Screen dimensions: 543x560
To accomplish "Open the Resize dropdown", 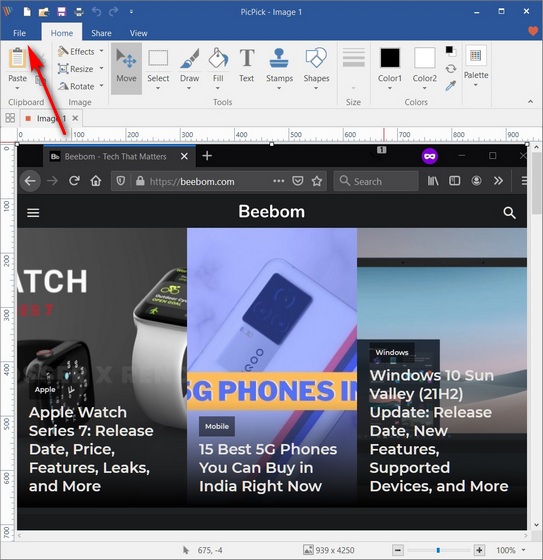I will [81, 69].
